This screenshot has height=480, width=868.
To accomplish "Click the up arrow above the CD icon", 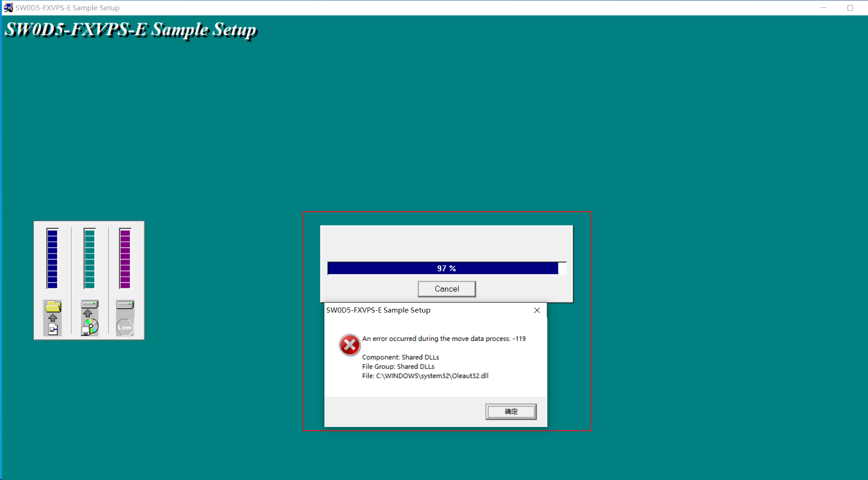I will click(x=87, y=313).
